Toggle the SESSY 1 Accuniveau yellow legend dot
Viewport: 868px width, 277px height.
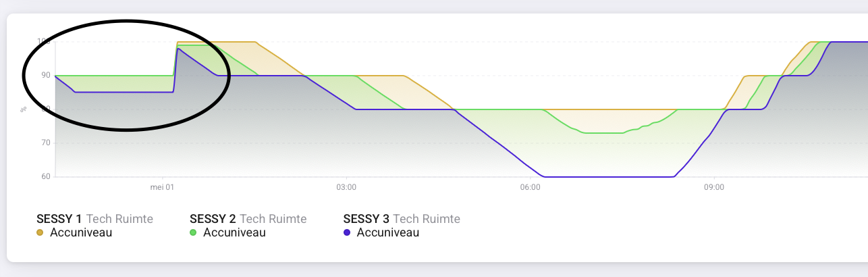point(40,233)
